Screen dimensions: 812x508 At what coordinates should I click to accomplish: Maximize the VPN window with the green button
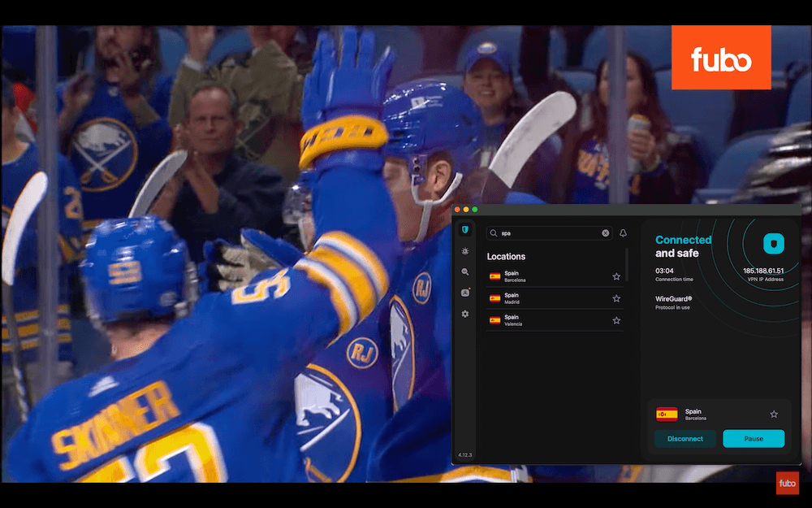[475, 210]
